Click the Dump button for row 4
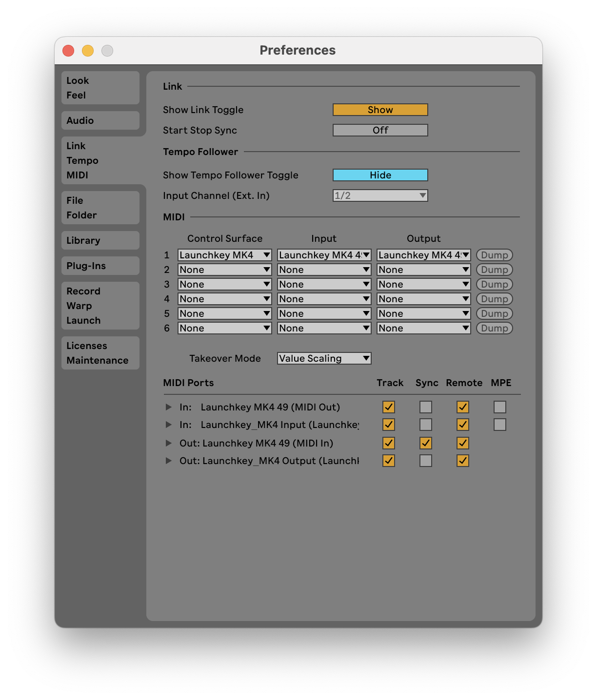 click(495, 299)
